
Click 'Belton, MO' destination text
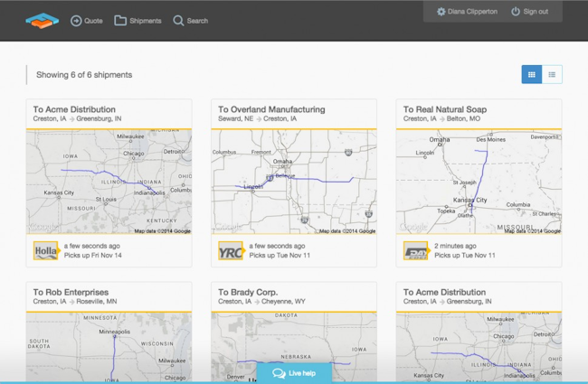(x=463, y=118)
